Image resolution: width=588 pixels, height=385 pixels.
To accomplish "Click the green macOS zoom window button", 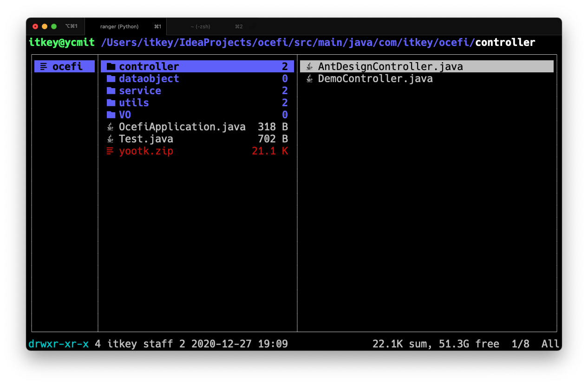I will (x=54, y=26).
